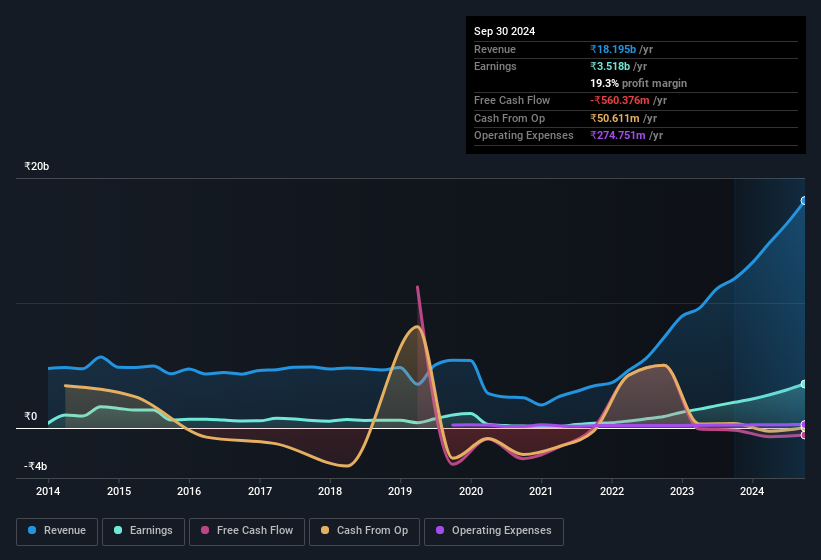821x560 pixels.
Task: Click the 2017 x-axis label
Action: [260, 491]
